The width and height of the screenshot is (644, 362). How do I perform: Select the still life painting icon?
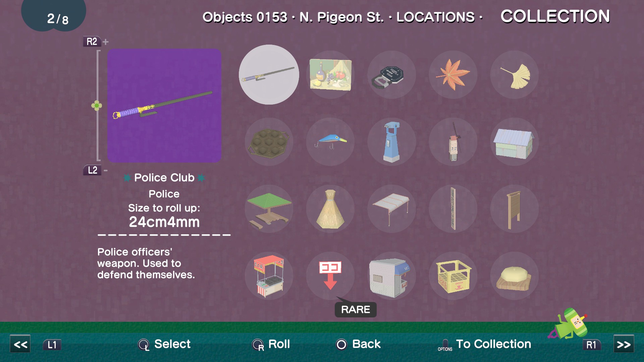pyautogui.click(x=330, y=74)
